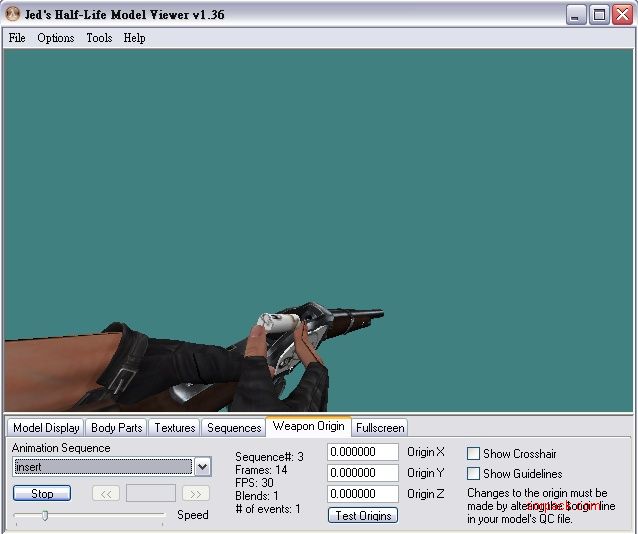Go to the Fullscreen tab

(380, 428)
